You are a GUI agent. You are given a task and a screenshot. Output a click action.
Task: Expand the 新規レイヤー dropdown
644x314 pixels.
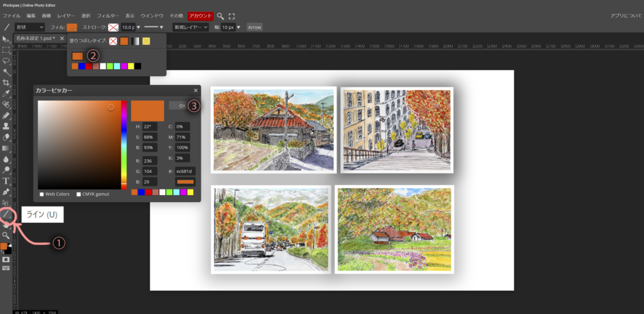(191, 27)
